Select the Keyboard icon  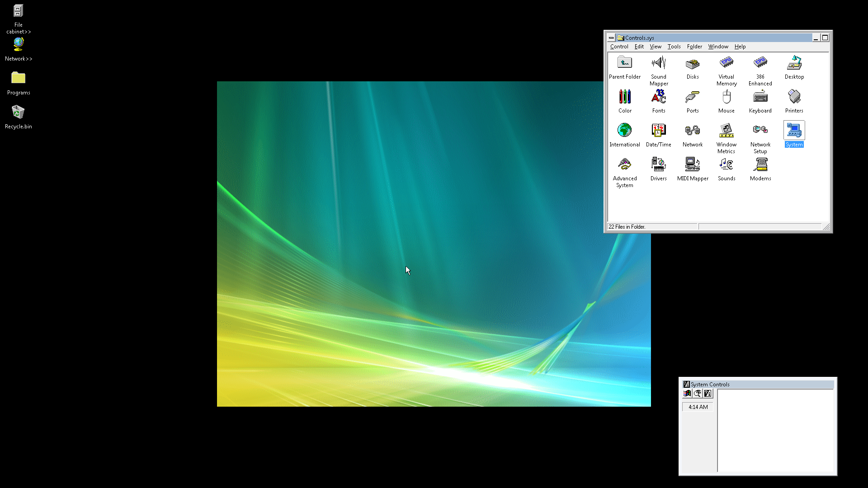coord(760,96)
